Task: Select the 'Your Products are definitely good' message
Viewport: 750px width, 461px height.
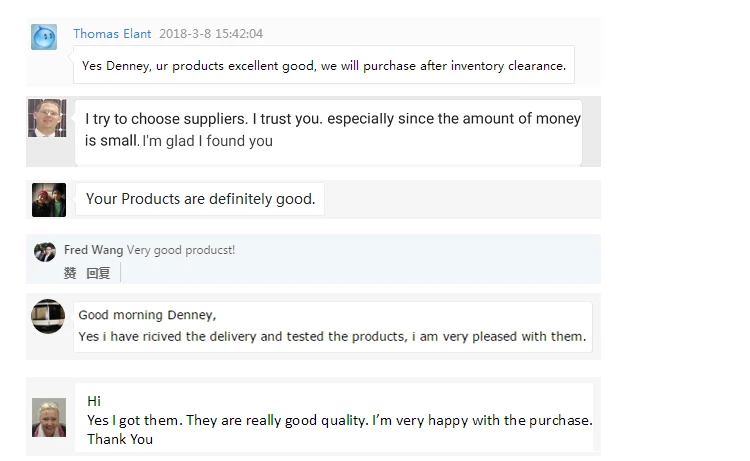Action: tap(200, 199)
